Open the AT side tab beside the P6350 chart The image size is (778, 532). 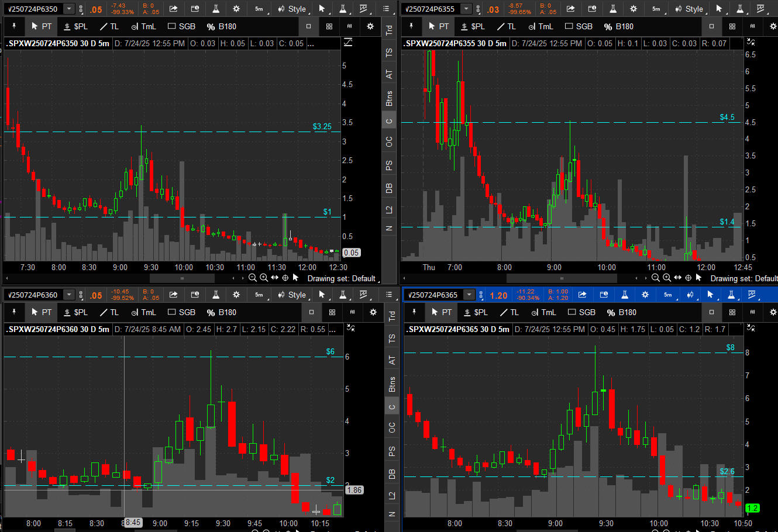(389, 74)
